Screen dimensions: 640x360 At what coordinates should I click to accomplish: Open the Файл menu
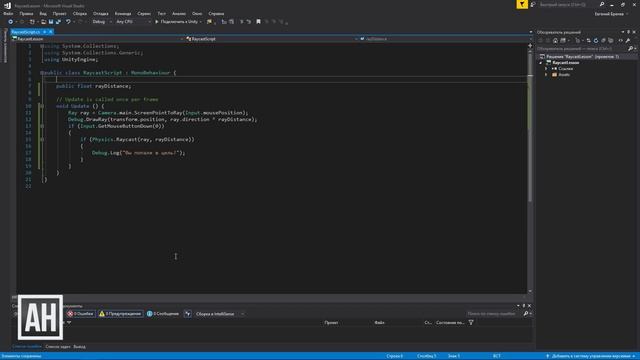[x=8, y=13]
